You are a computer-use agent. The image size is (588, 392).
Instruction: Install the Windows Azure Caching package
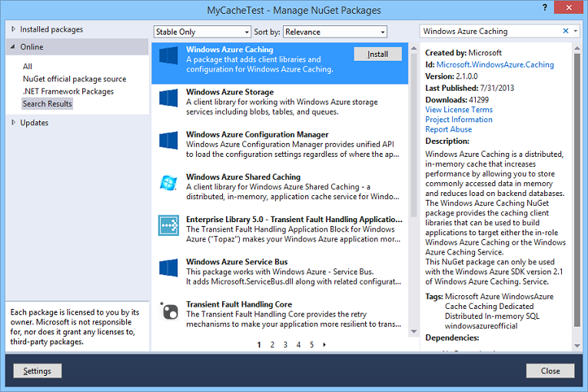377,54
